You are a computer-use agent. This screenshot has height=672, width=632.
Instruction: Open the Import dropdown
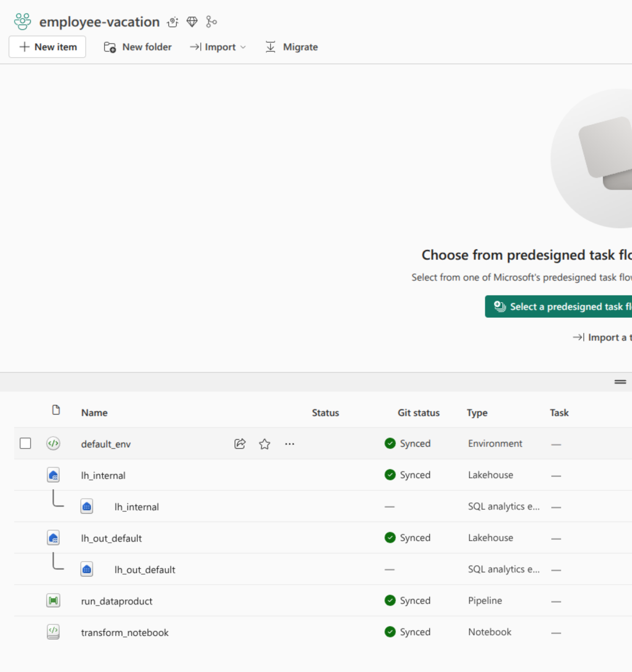(218, 47)
